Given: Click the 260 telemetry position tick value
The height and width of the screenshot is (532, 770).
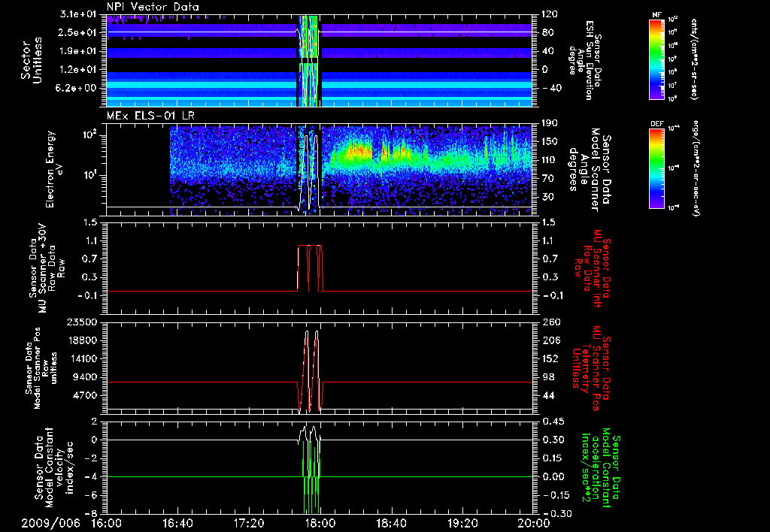Looking at the screenshot, I should pos(550,322).
